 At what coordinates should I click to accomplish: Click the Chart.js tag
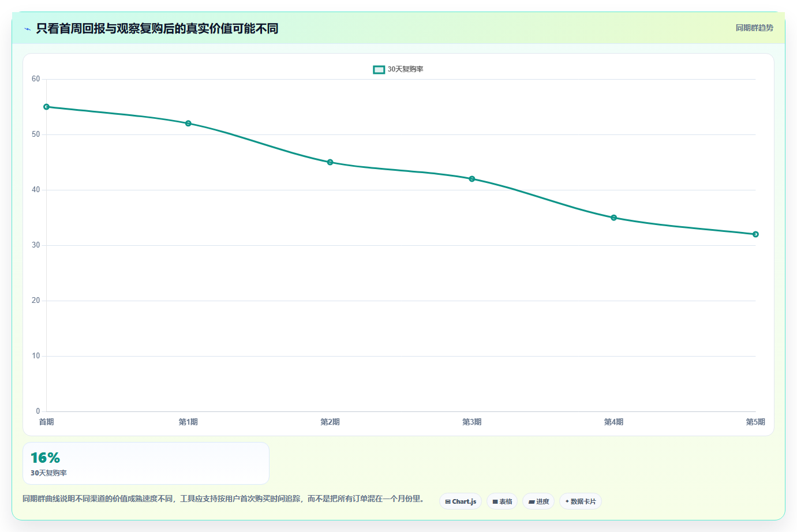click(461, 501)
